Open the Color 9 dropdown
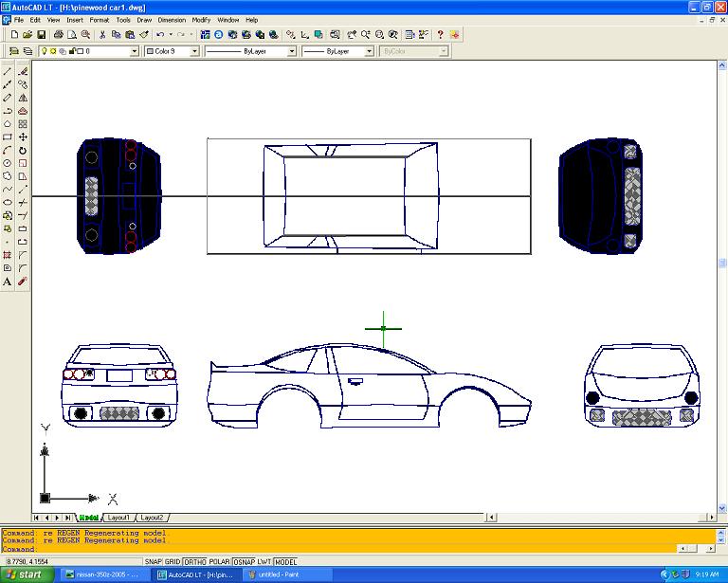 [194, 51]
